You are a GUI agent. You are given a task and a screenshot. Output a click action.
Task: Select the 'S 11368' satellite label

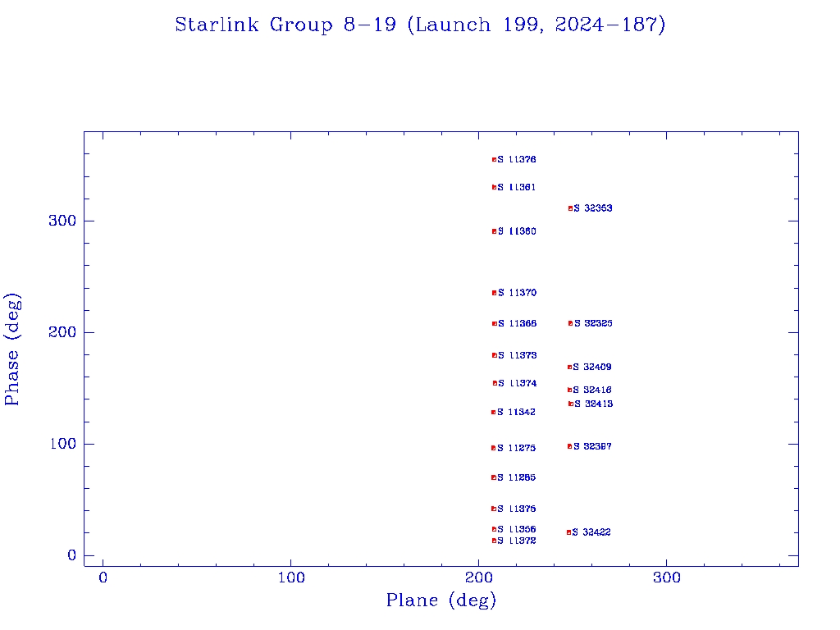pos(517,323)
